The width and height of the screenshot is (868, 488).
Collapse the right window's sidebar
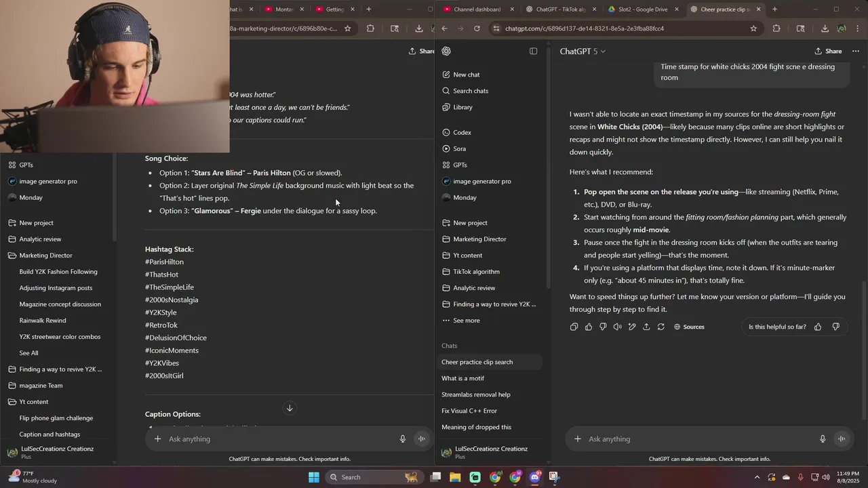pos(534,52)
